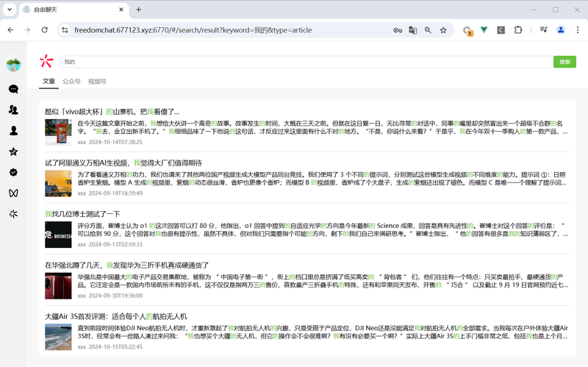
Task: Click the red Huawei phone thumbnail
Action: [x=58, y=286]
